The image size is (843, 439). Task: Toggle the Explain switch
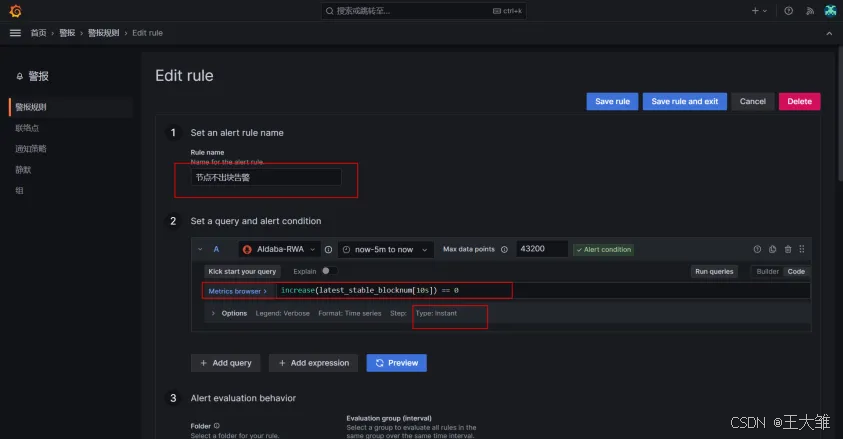[x=328, y=271]
